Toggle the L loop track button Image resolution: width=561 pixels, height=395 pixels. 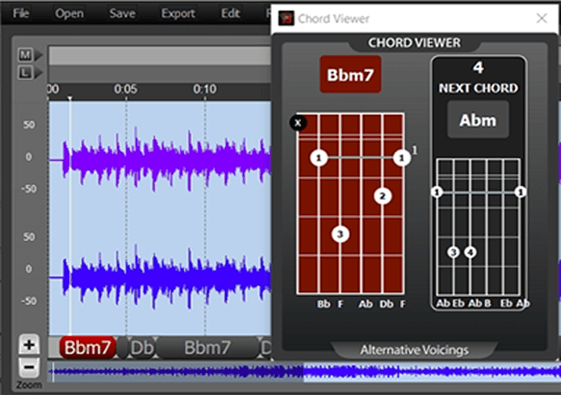[x=25, y=73]
